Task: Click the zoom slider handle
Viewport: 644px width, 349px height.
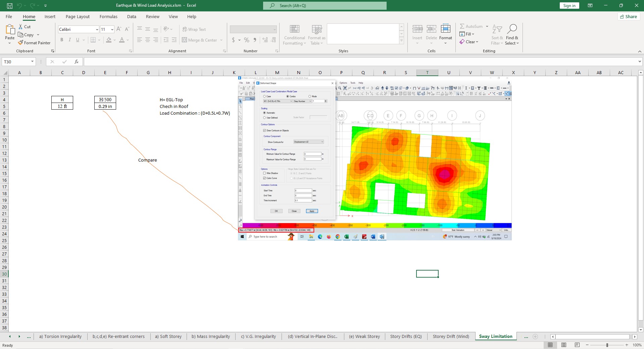Action: coord(607,345)
